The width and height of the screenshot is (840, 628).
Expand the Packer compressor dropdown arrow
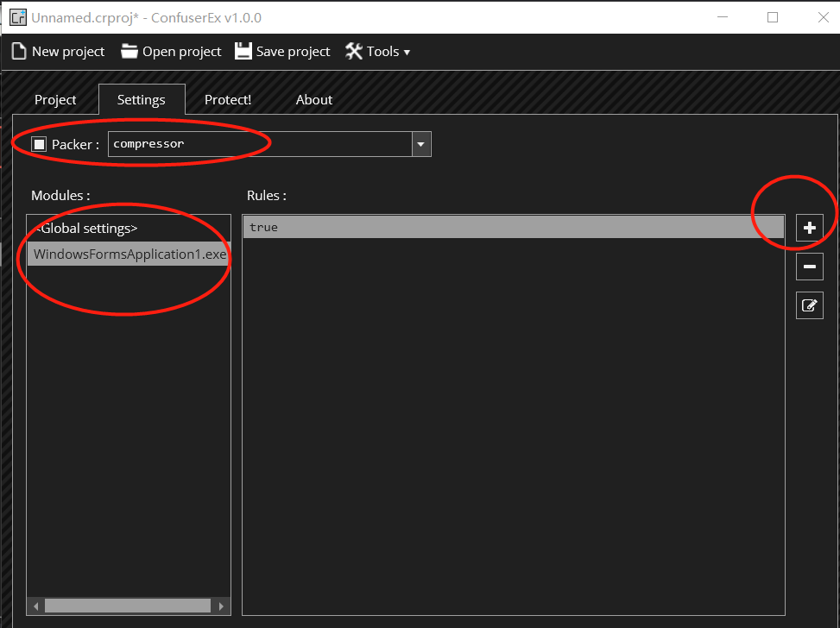point(420,144)
